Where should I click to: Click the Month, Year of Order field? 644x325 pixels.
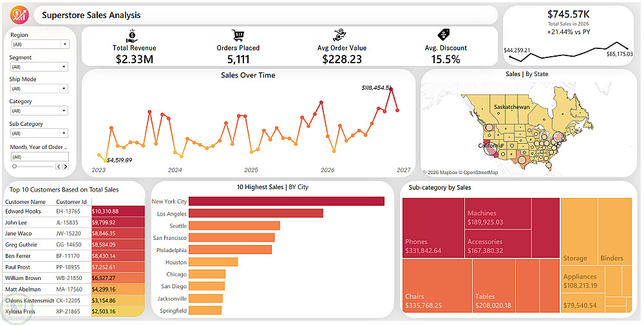[40, 157]
